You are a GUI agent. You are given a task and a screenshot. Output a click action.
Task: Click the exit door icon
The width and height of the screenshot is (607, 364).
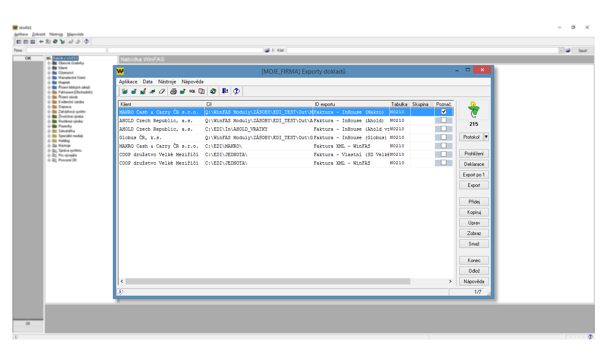click(x=225, y=91)
